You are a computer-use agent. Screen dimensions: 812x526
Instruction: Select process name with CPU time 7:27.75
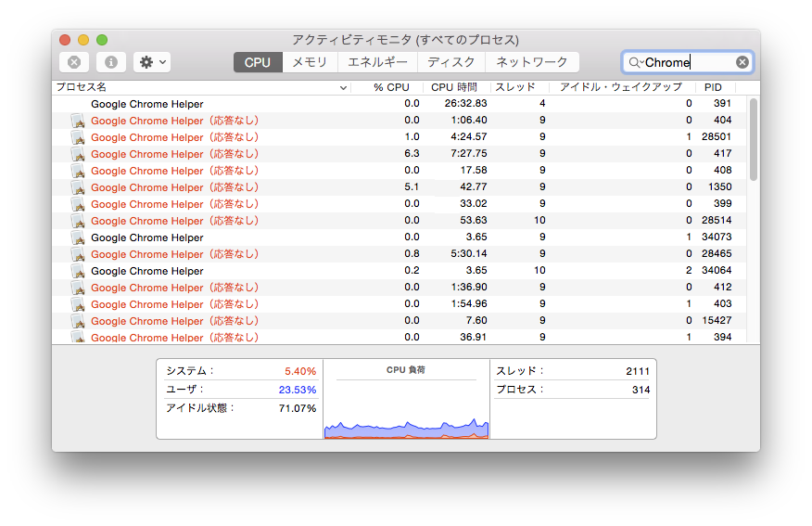point(175,154)
